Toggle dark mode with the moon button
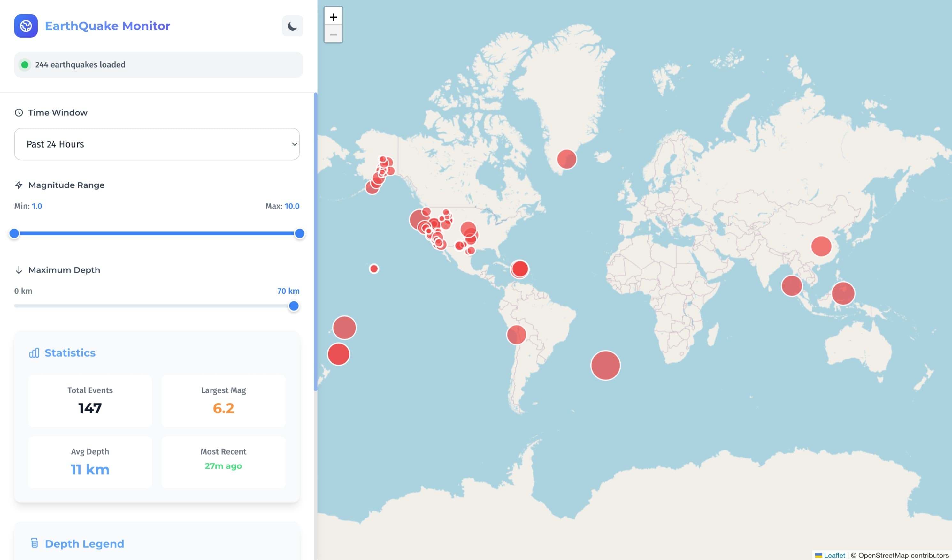The height and width of the screenshot is (560, 952). pos(293,26)
